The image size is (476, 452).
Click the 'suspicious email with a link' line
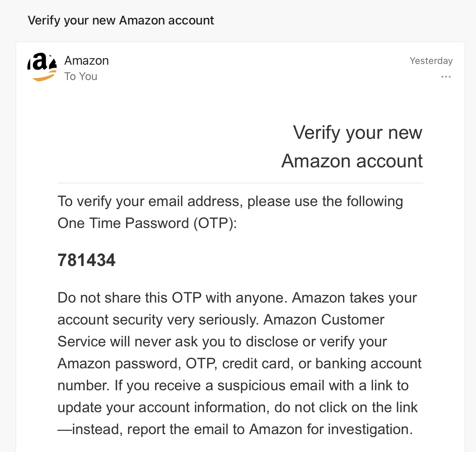click(x=233, y=385)
